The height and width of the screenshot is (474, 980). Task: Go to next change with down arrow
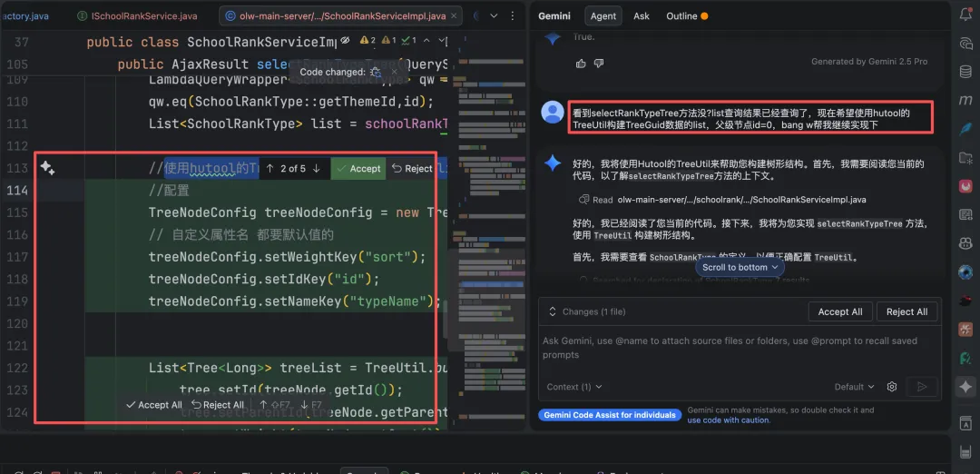(x=317, y=168)
